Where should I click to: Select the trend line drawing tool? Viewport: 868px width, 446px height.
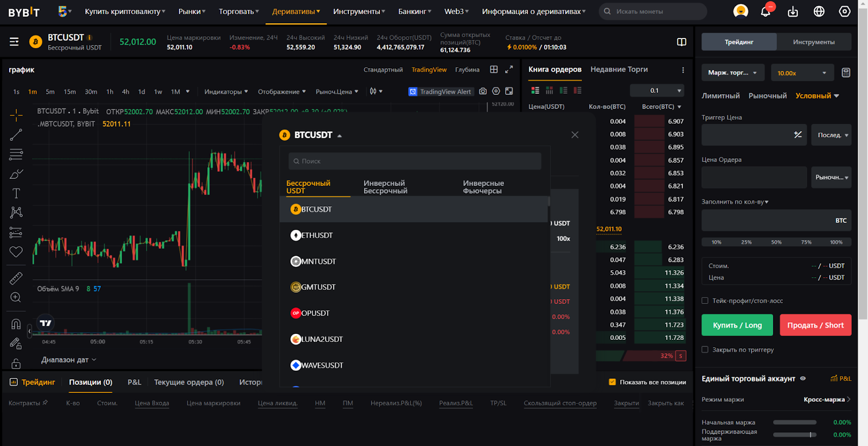(16, 135)
